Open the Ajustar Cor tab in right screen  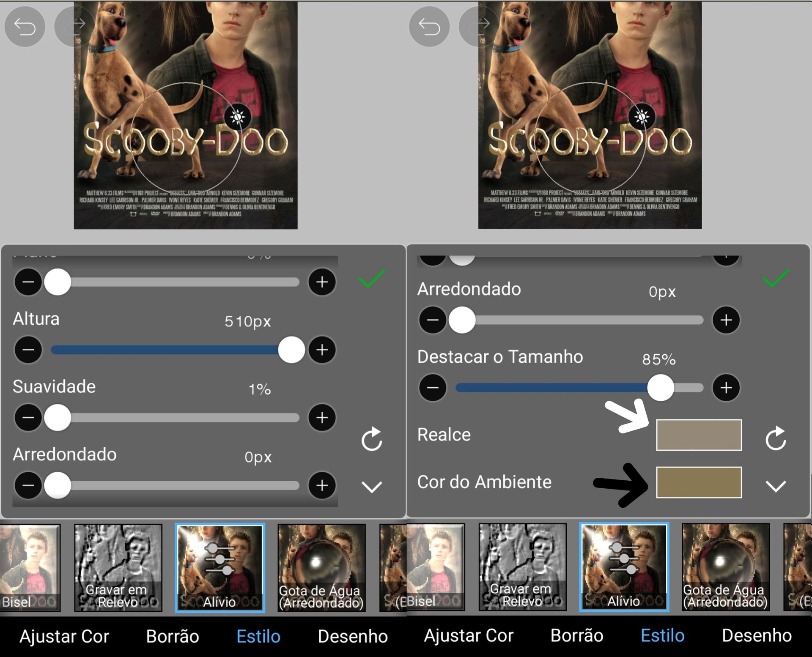tap(469, 635)
